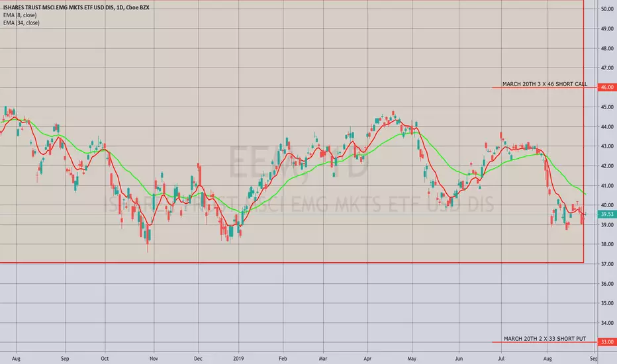Click the 36.00 price axis label

[607, 284]
